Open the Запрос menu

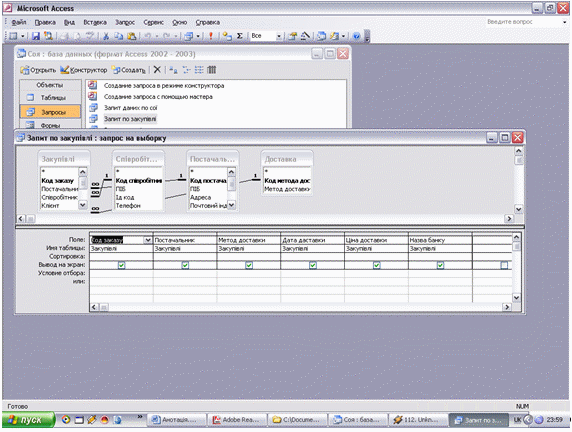125,22
